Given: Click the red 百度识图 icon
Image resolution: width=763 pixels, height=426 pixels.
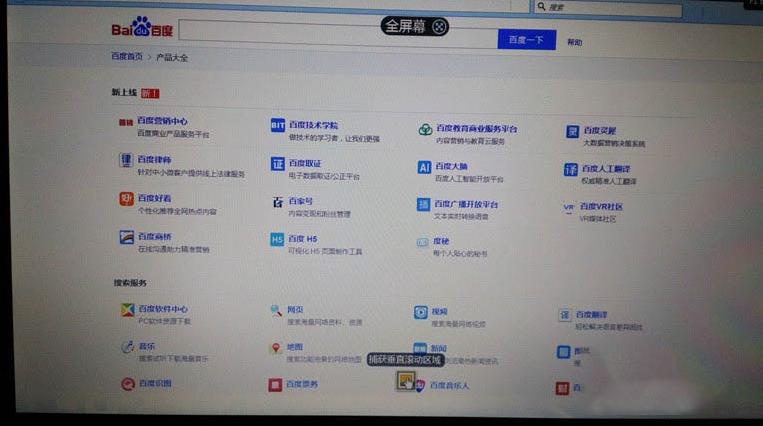Looking at the screenshot, I should pyautogui.click(x=128, y=384).
